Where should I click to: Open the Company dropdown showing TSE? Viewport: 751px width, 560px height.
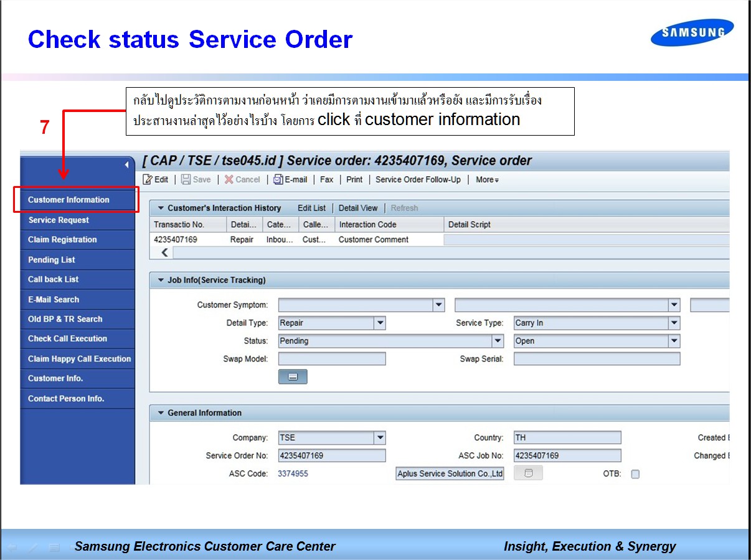(x=380, y=437)
